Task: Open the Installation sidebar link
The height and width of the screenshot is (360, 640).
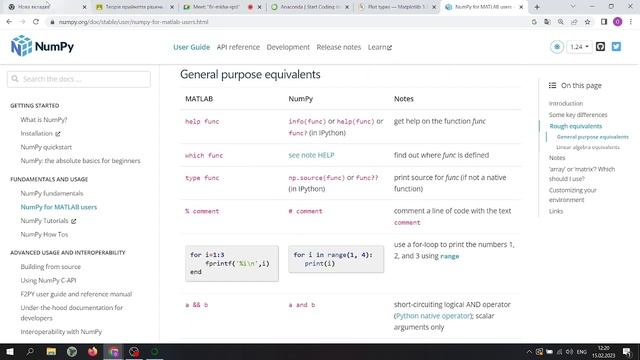Action: (x=40, y=133)
